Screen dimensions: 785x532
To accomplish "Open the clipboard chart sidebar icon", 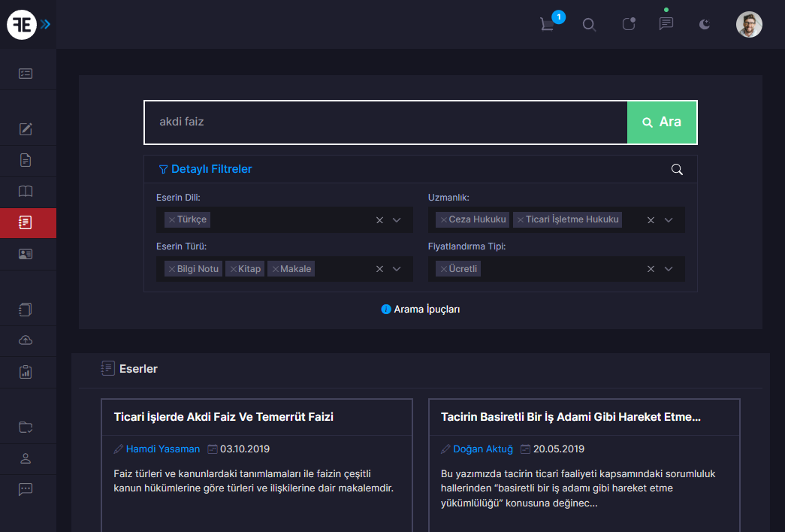I will point(26,371).
